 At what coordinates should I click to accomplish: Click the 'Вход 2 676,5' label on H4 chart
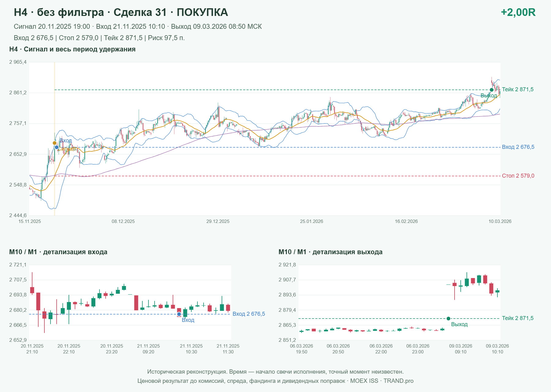tap(518, 147)
